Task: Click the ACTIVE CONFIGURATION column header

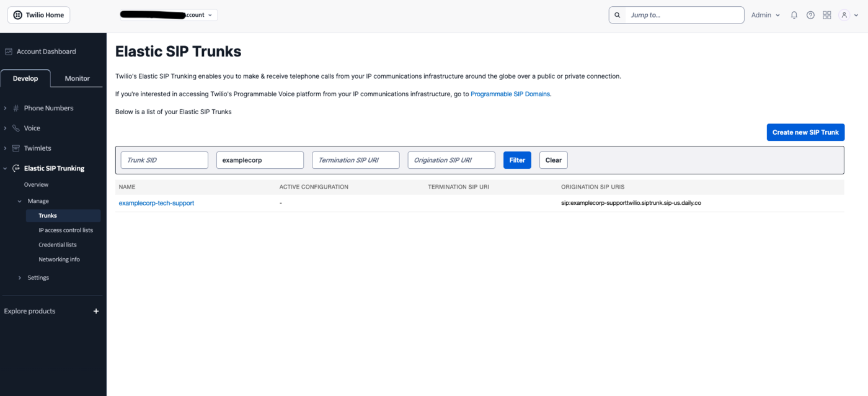Action: pyautogui.click(x=314, y=187)
